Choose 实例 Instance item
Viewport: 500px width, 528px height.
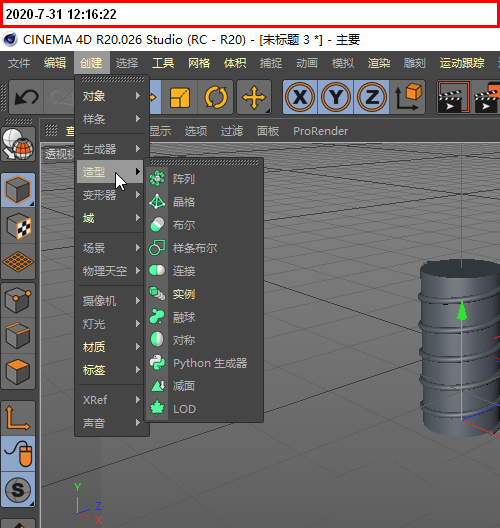click(x=204, y=294)
